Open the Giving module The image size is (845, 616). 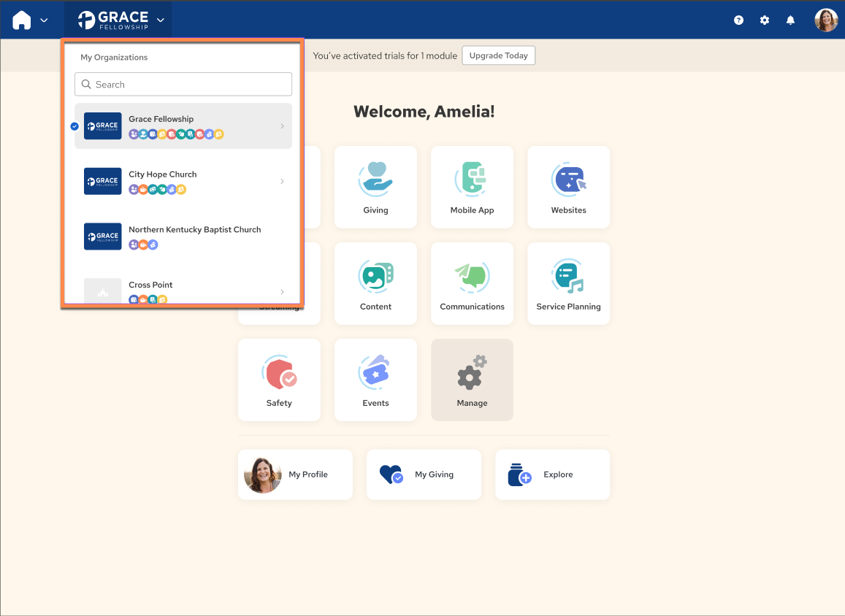click(375, 187)
